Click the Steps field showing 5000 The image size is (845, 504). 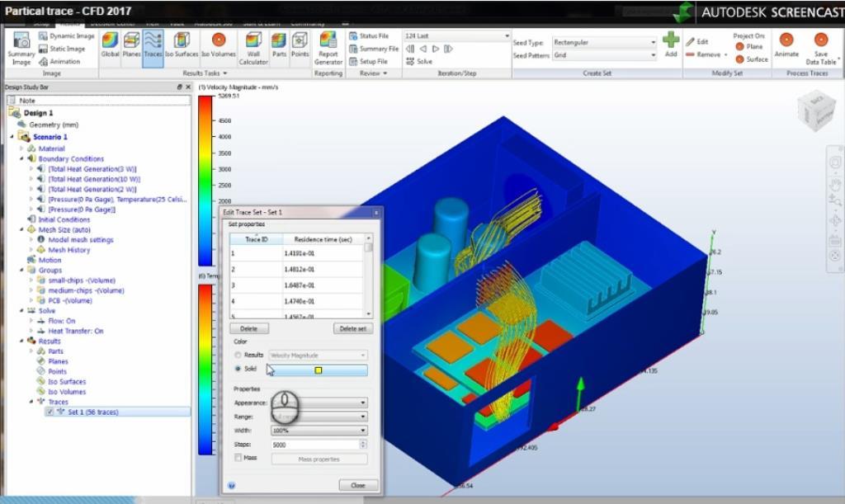(x=315, y=445)
